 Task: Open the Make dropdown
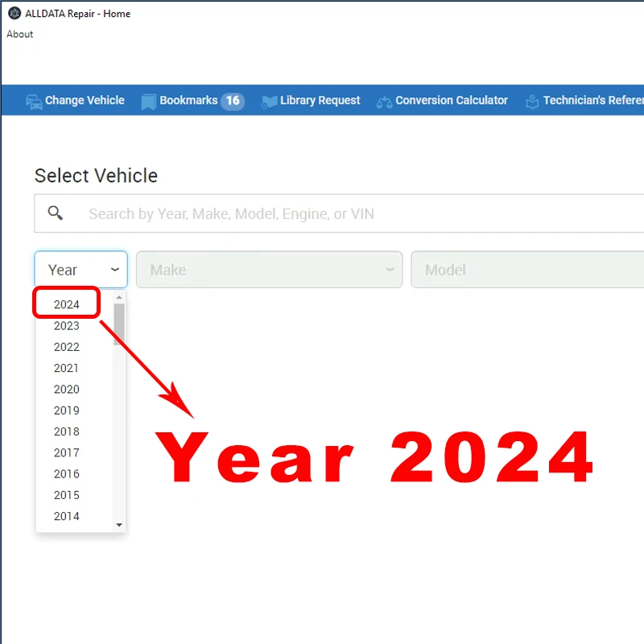pos(269,270)
